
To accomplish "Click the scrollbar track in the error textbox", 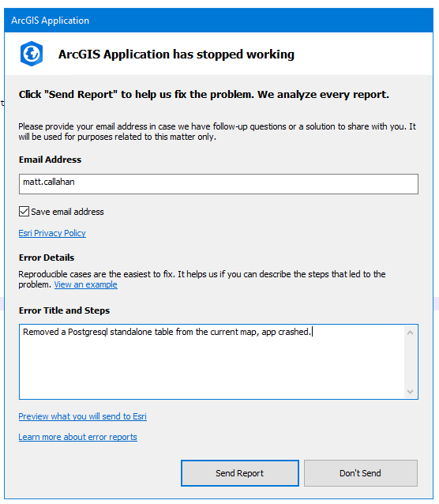I will [410, 362].
